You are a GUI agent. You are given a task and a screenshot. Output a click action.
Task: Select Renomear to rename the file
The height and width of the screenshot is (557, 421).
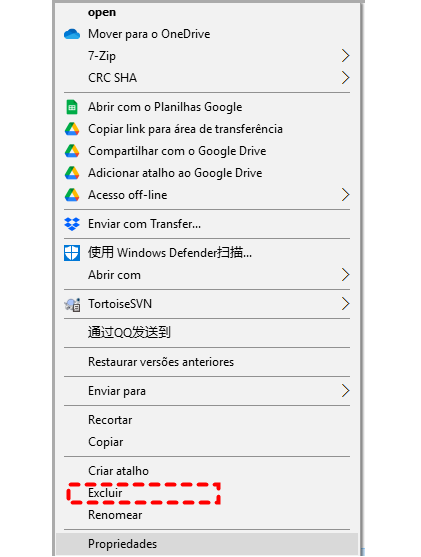(x=207, y=515)
